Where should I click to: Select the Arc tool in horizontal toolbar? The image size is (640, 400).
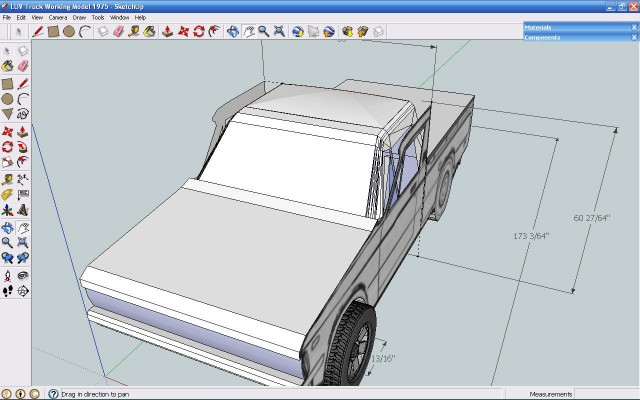[84, 31]
